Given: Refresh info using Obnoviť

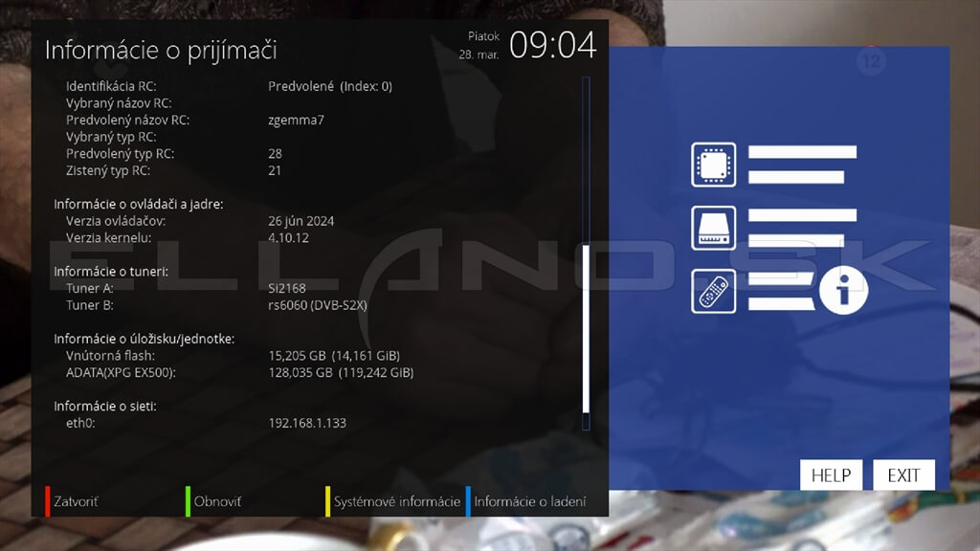Looking at the screenshot, I should tap(217, 501).
